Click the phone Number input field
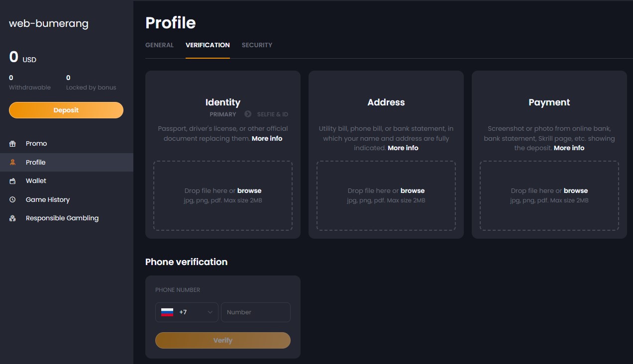 tap(256, 312)
